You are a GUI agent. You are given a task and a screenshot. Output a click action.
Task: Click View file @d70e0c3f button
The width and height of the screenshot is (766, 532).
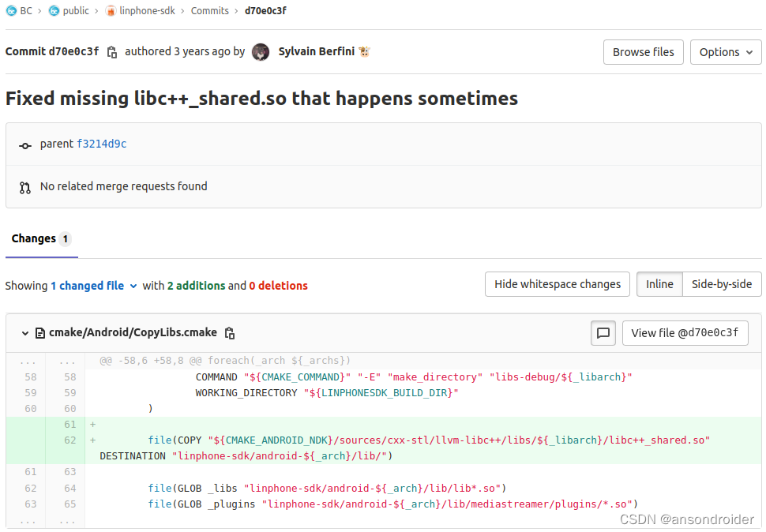(685, 333)
